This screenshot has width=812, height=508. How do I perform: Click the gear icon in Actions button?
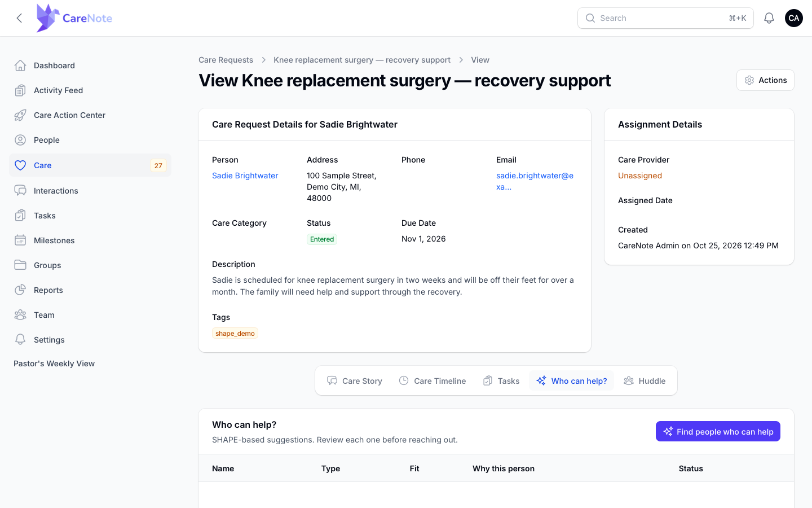coord(749,80)
